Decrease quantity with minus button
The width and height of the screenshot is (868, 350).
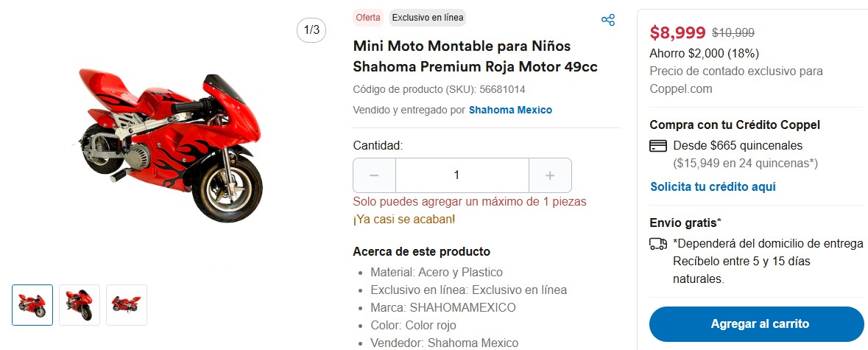374,175
